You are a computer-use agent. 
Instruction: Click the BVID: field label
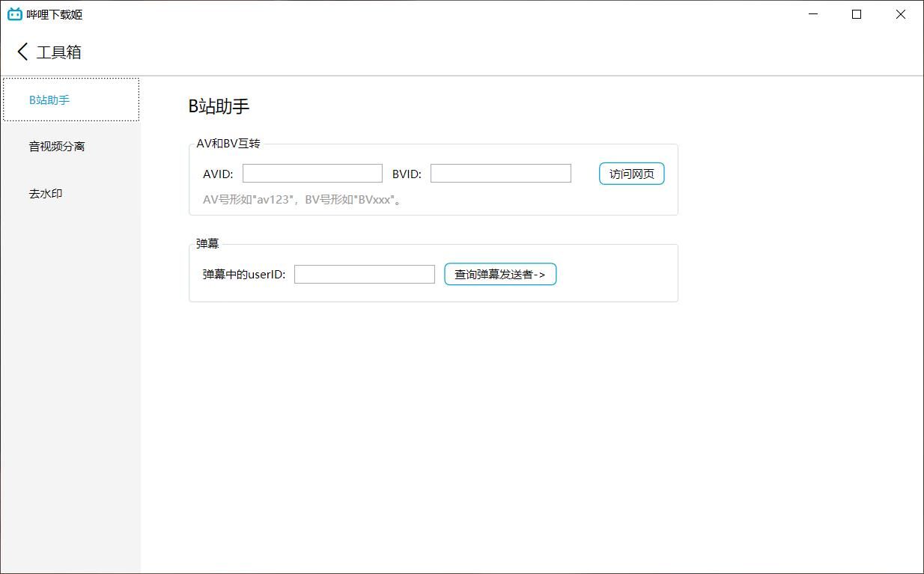407,174
